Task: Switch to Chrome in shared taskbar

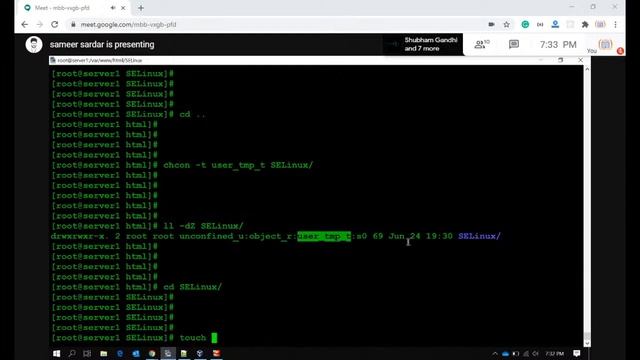Action: (152, 353)
